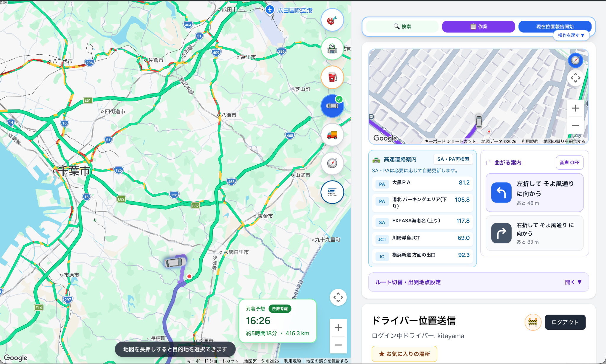Screen dimensions: 606x364
Task: Click 成田国際空港 label on map
Action: [295, 10]
